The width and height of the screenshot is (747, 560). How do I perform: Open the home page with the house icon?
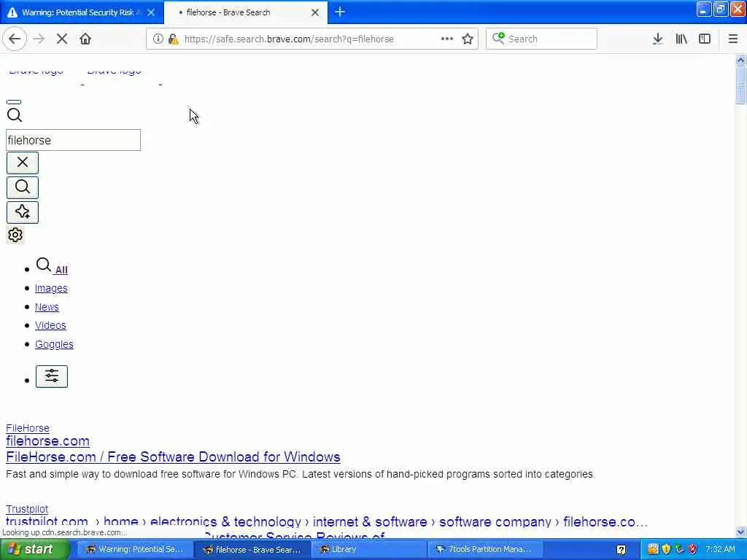[85, 39]
